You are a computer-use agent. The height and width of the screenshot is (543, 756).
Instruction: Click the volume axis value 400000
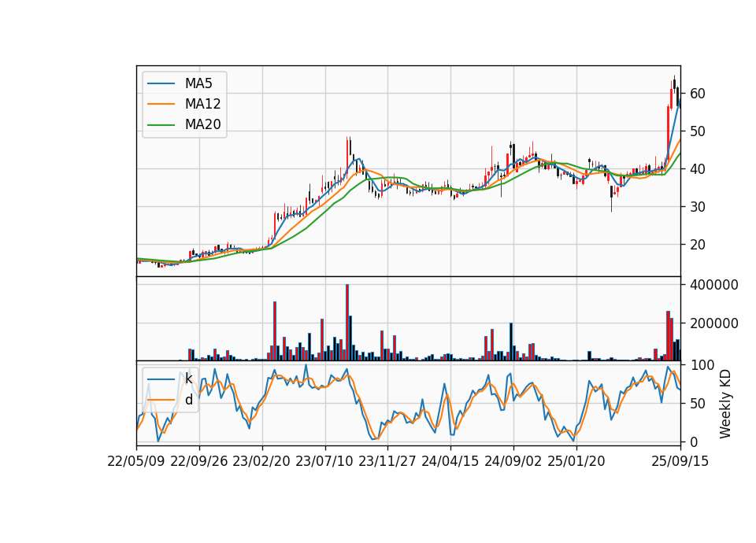pos(714,285)
